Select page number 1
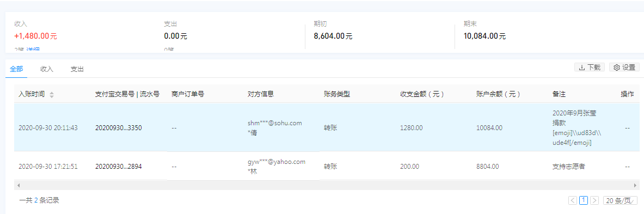 [584, 200]
